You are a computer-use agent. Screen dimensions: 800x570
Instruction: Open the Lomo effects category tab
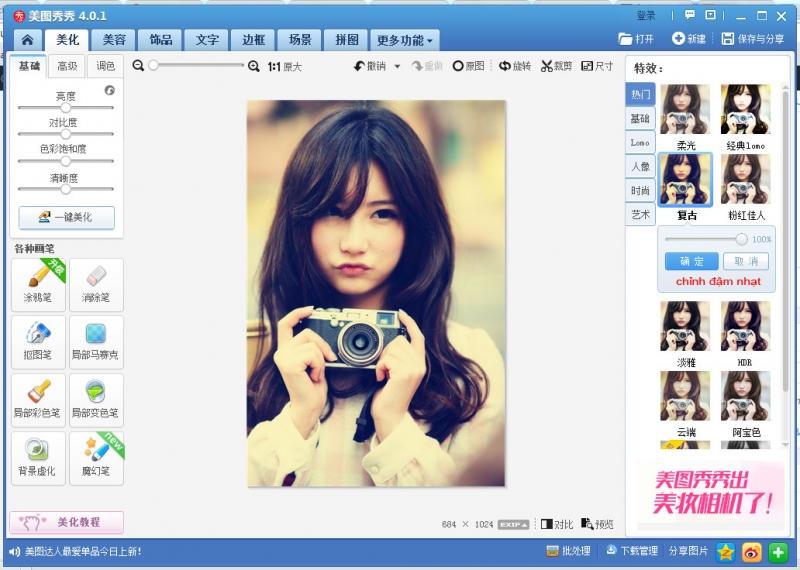click(640, 143)
